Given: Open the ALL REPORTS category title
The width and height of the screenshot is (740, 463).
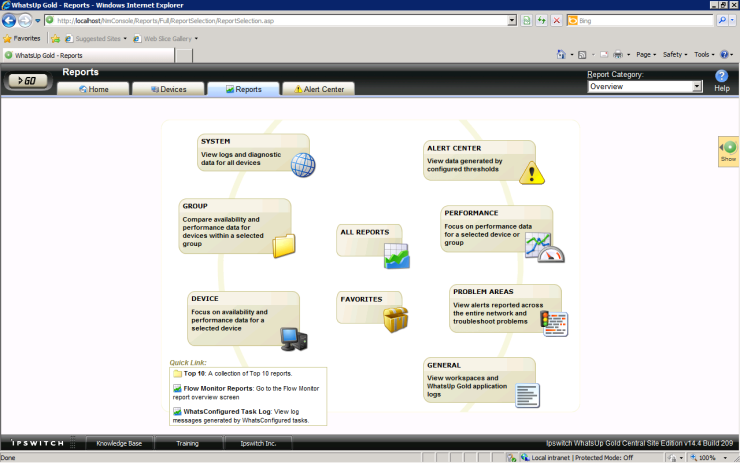Looking at the screenshot, I should pyautogui.click(x=365, y=232).
